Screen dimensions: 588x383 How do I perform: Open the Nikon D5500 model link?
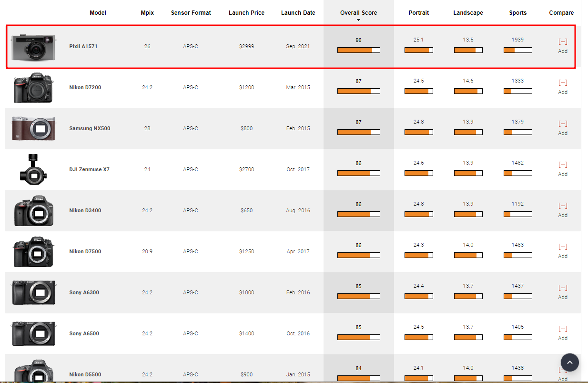(85, 374)
